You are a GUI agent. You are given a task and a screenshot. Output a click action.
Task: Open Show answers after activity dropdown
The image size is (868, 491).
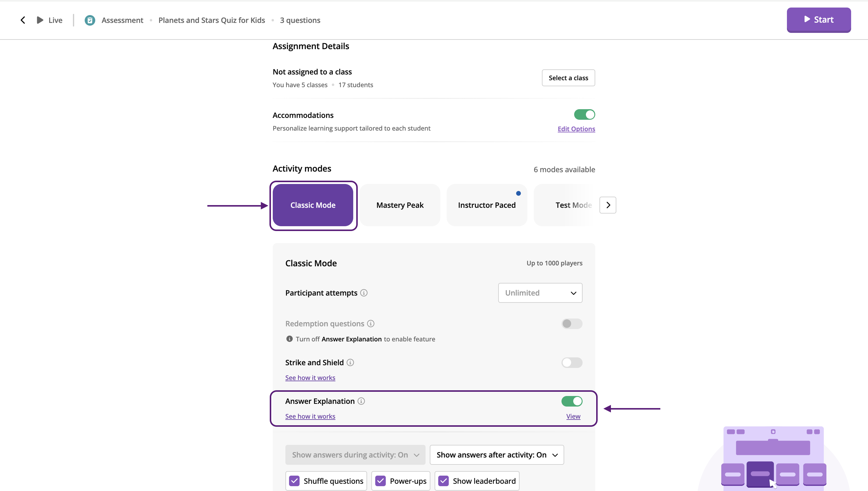pos(497,455)
